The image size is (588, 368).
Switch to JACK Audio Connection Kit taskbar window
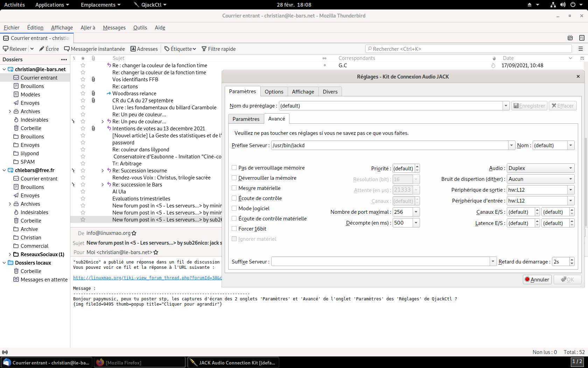(x=234, y=363)
